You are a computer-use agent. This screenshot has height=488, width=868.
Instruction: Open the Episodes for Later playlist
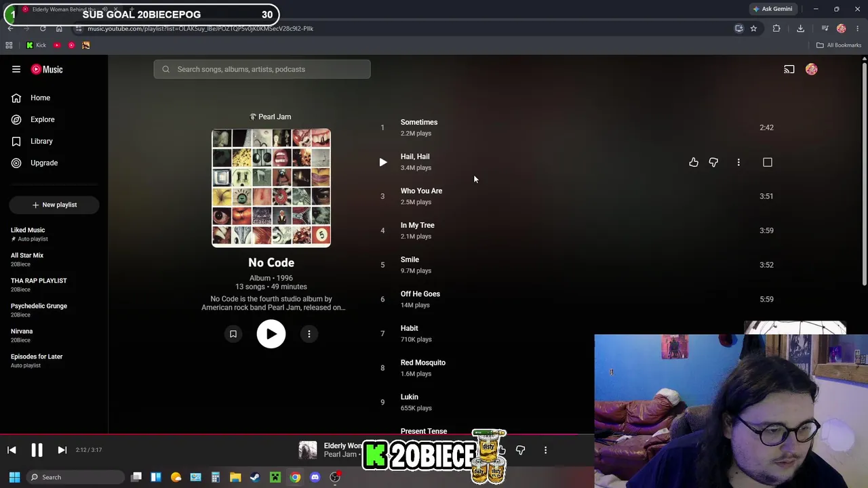[x=54, y=361]
